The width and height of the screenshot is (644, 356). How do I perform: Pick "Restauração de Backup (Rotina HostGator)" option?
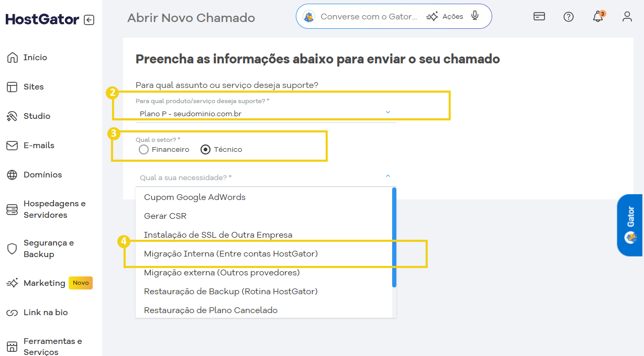coord(231,292)
